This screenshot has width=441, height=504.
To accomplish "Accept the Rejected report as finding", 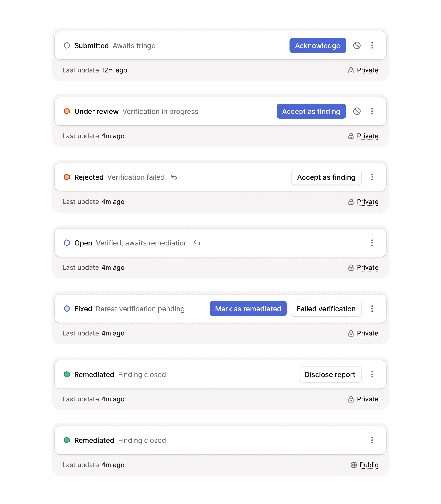I will (326, 177).
